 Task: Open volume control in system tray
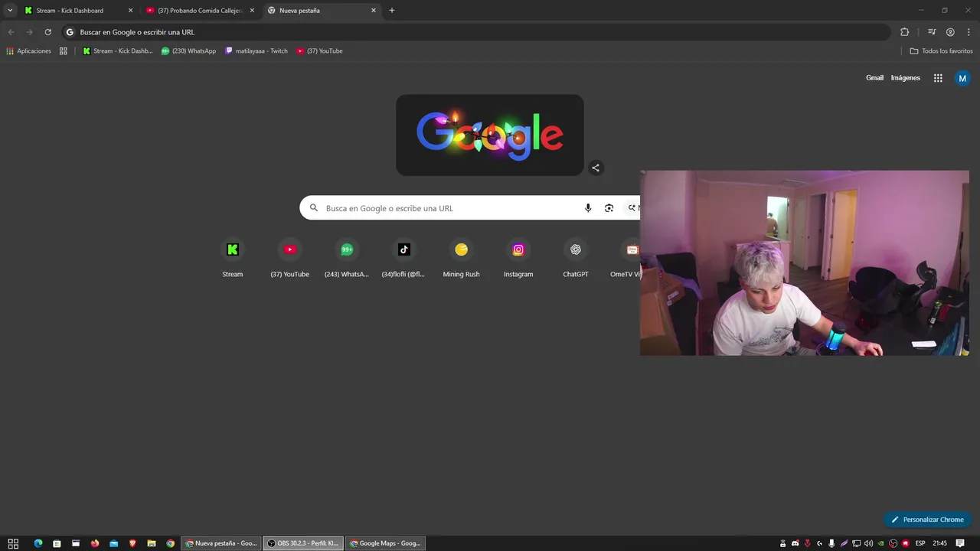pos(868,543)
